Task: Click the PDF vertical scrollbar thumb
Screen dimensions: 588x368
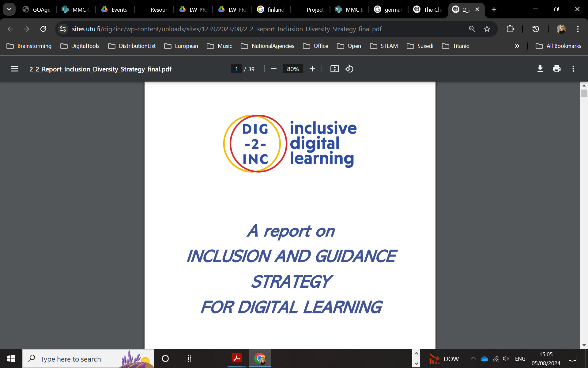Action: tap(584, 94)
